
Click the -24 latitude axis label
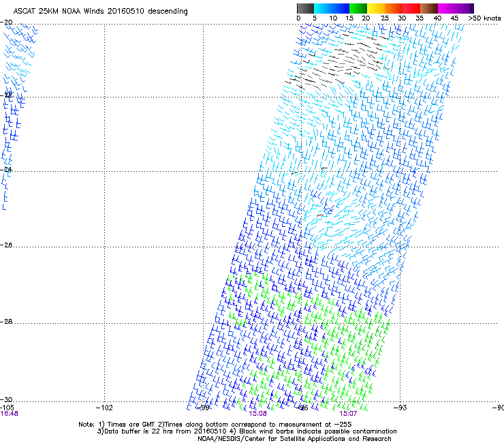tap(6, 169)
